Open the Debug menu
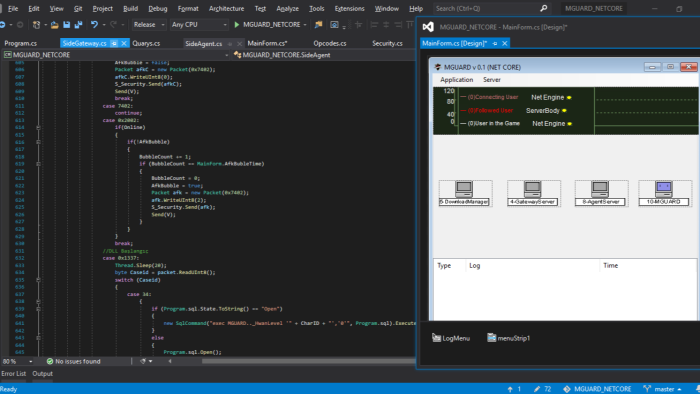The height and width of the screenshot is (394, 700). 158,8
